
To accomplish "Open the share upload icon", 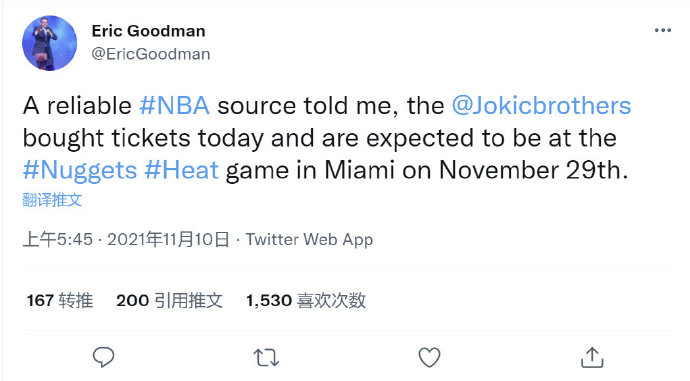I will [x=592, y=357].
